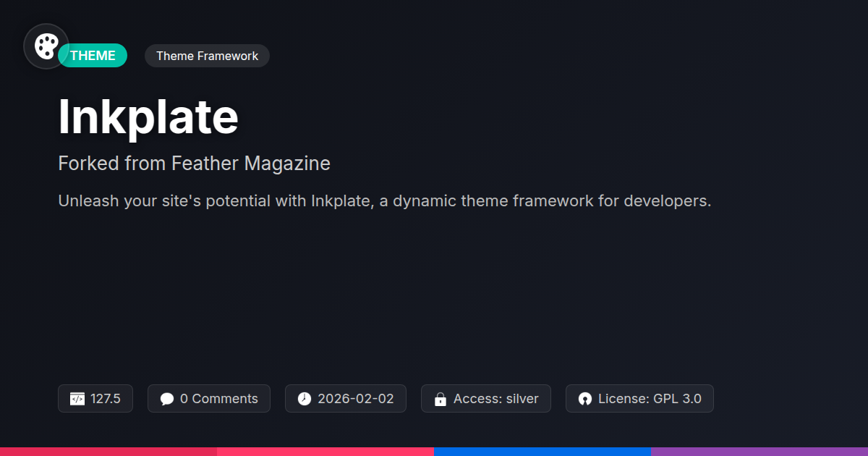Click the Inkplate title heading

(x=148, y=117)
